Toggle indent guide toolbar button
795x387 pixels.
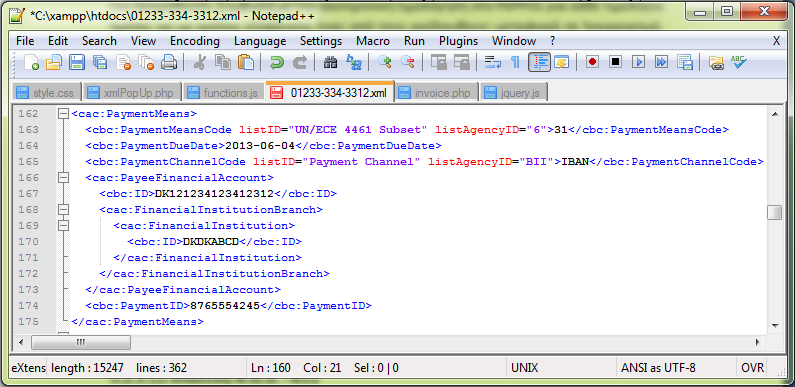point(539,62)
